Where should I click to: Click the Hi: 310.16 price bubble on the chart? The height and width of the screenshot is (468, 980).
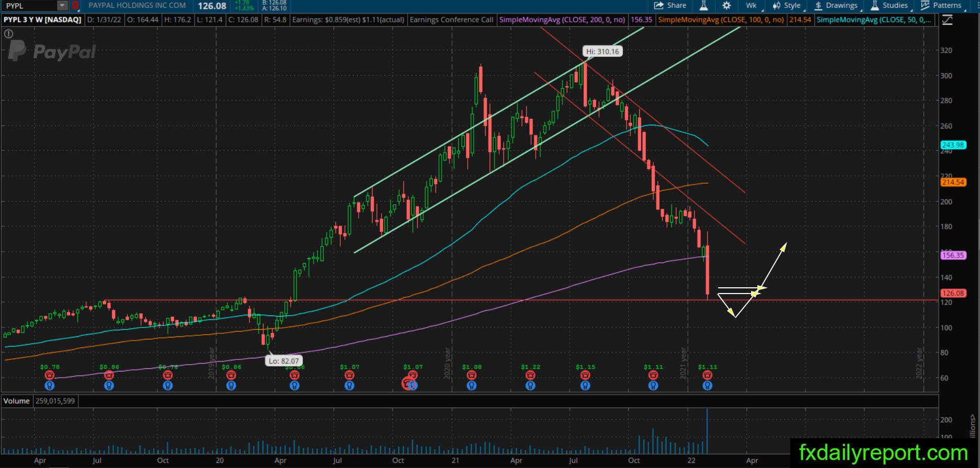(603, 51)
